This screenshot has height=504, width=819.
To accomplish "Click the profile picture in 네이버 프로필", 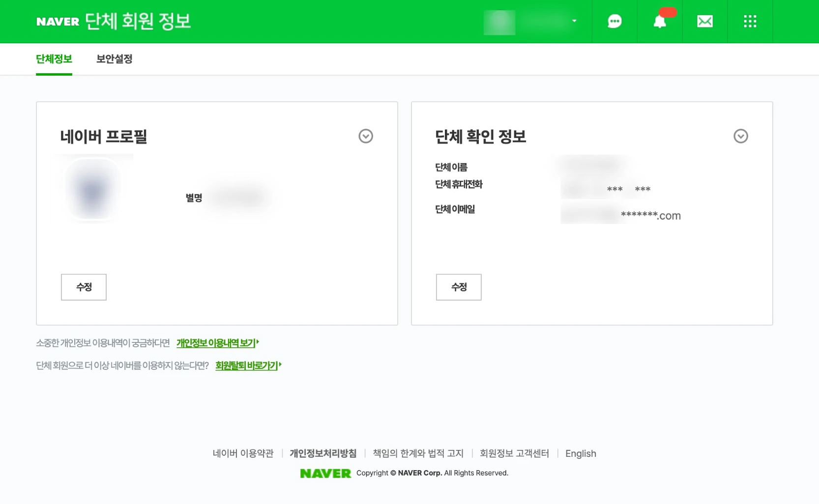I will (x=92, y=189).
